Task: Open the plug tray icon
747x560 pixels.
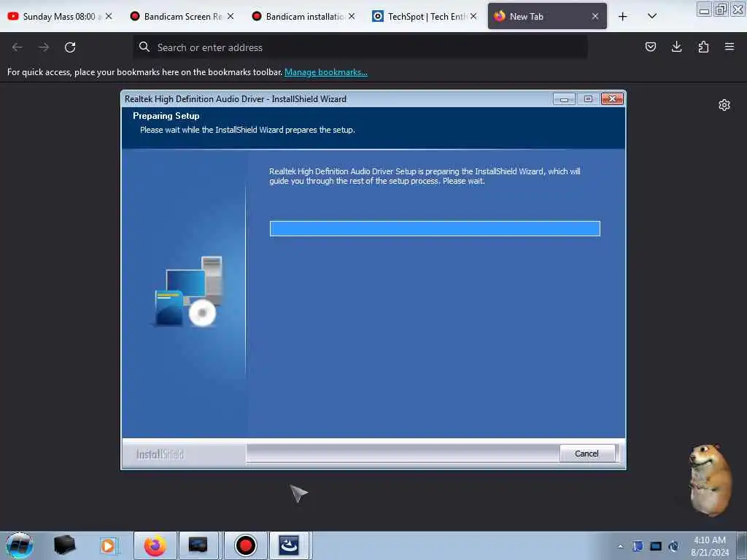Action: [673, 546]
